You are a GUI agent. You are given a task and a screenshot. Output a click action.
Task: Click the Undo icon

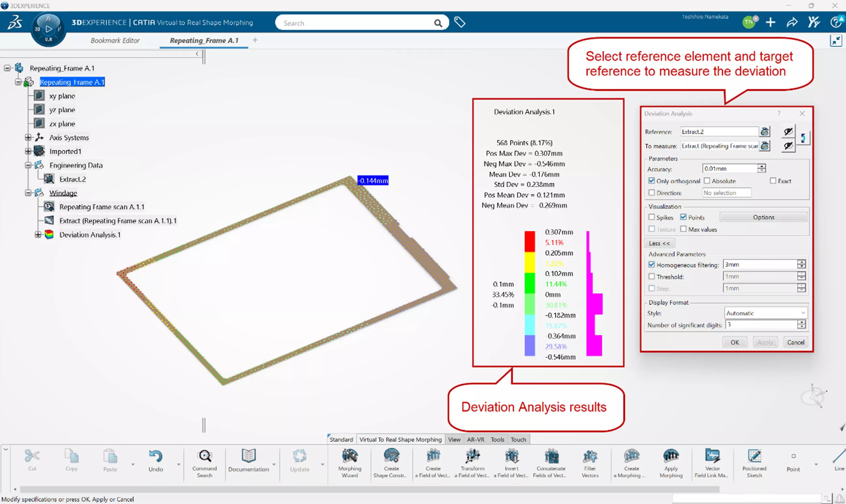(x=156, y=456)
